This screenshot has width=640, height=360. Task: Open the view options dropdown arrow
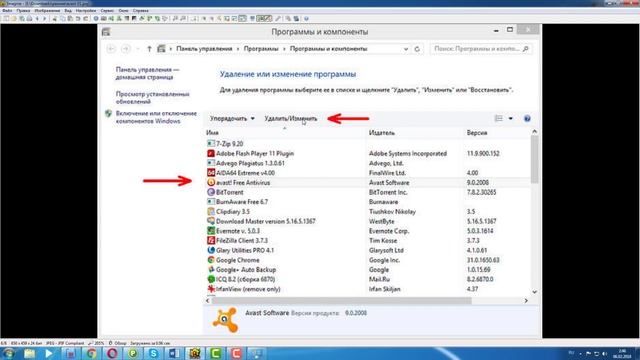tap(511, 118)
